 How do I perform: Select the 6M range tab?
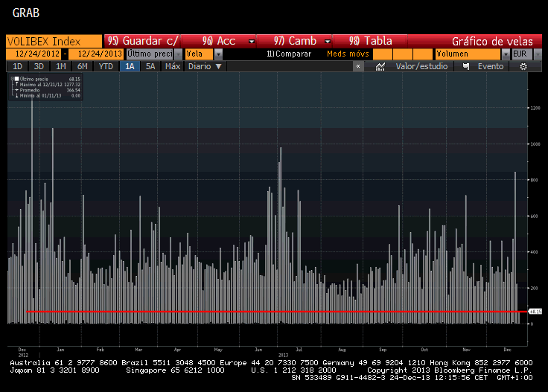pos(83,66)
